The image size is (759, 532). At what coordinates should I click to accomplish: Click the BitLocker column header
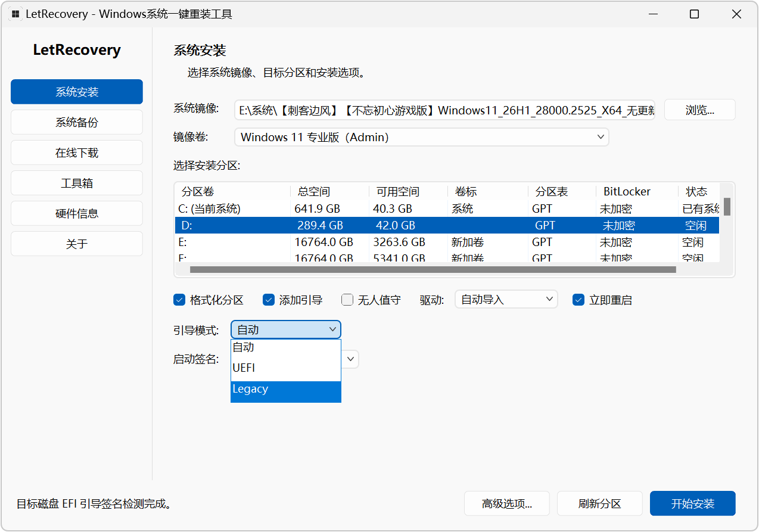[637, 191]
